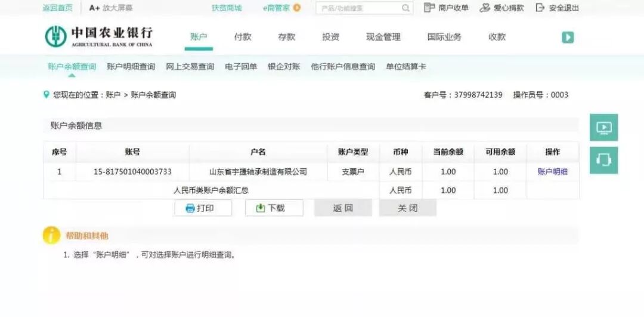Open the video tutorial side button
Image resolution: width=644 pixels, height=317 pixels.
tap(603, 128)
